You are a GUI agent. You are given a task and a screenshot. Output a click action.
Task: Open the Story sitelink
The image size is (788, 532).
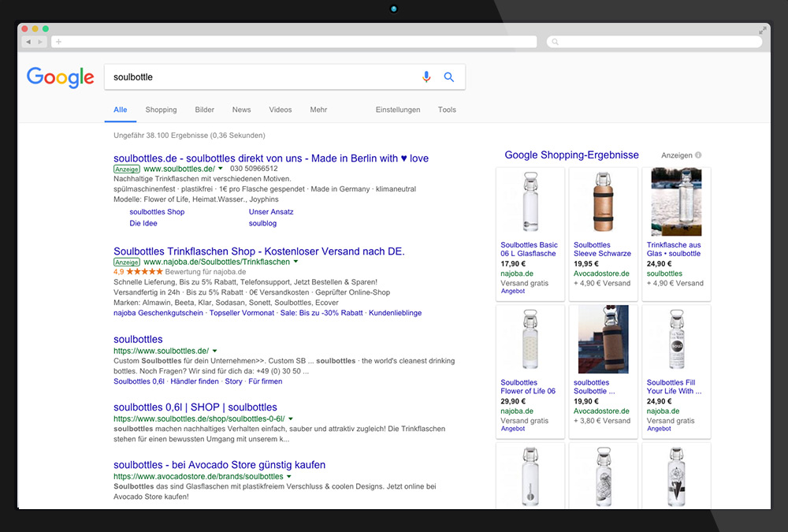pos(234,381)
